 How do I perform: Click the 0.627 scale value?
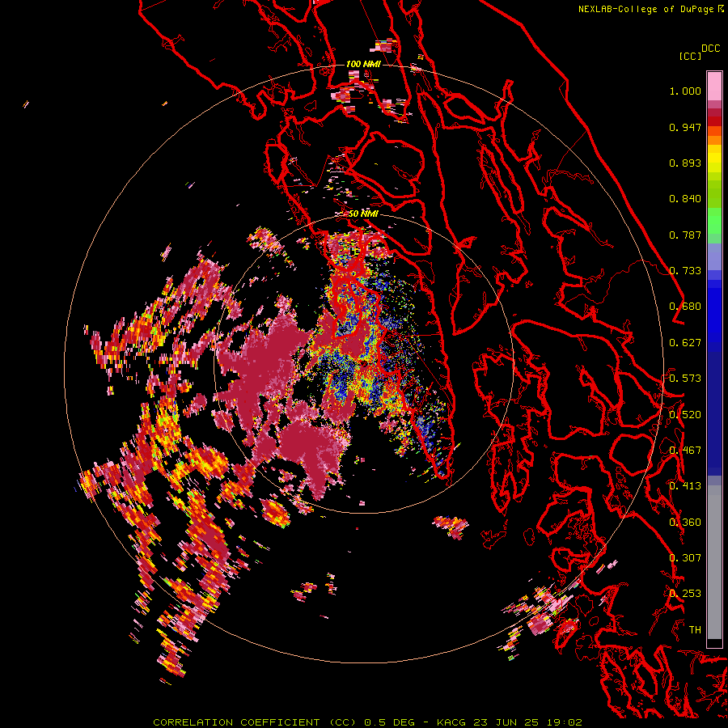coord(685,343)
